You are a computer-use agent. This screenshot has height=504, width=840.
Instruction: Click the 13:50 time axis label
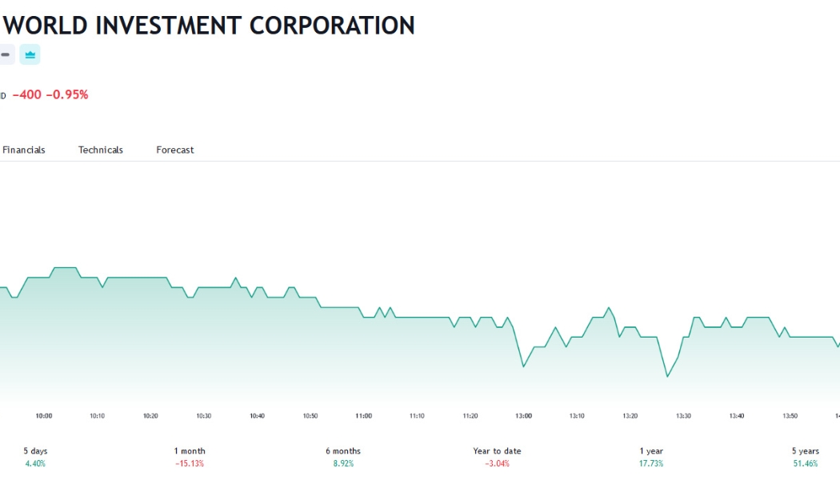click(790, 416)
